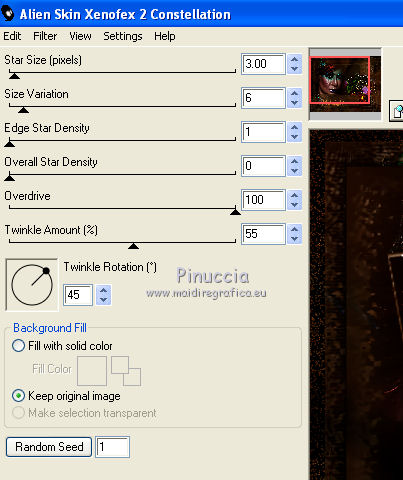Click the Fill Color swatch box

pyautogui.click(x=92, y=371)
